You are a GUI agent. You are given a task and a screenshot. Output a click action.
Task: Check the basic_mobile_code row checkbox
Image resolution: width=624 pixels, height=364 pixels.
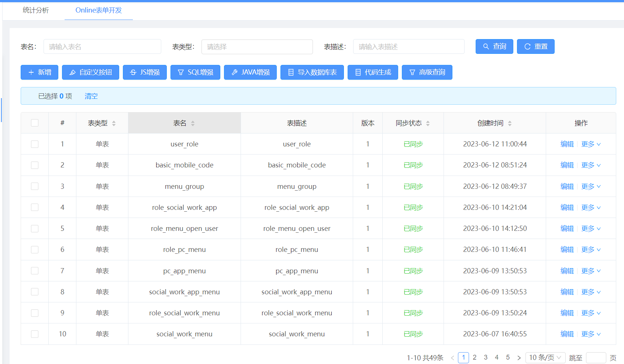click(x=35, y=165)
